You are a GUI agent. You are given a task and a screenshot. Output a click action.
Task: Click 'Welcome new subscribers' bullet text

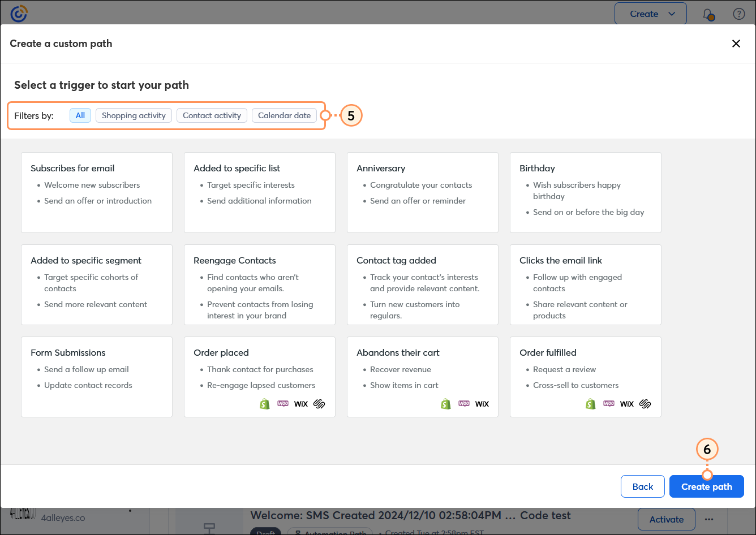92,185
